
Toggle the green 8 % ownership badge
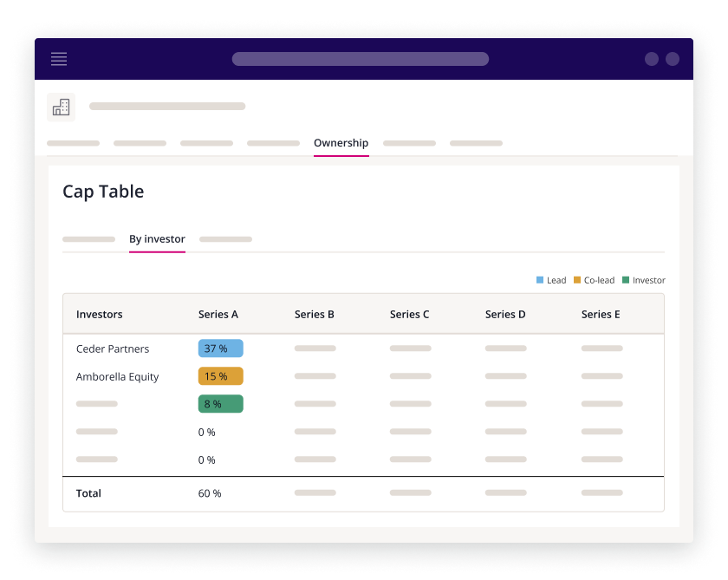pyautogui.click(x=220, y=403)
